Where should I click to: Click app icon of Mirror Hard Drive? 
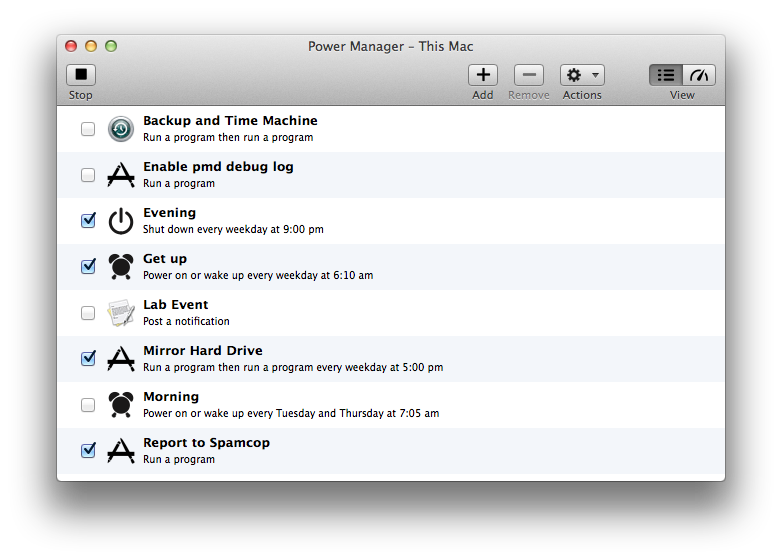click(x=121, y=359)
